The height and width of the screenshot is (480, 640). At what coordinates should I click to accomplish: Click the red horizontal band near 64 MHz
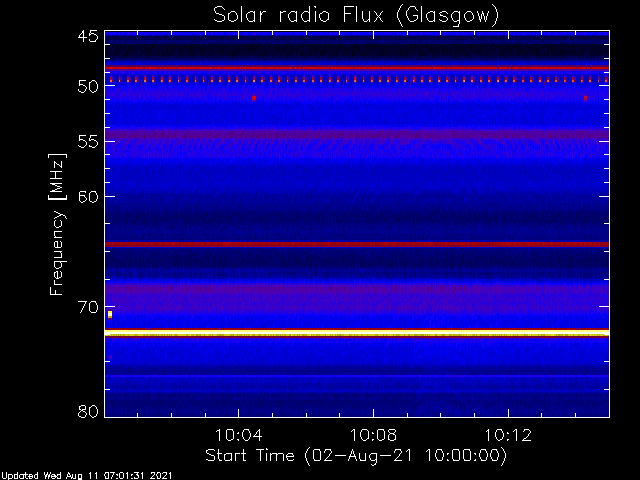pyautogui.click(x=357, y=244)
